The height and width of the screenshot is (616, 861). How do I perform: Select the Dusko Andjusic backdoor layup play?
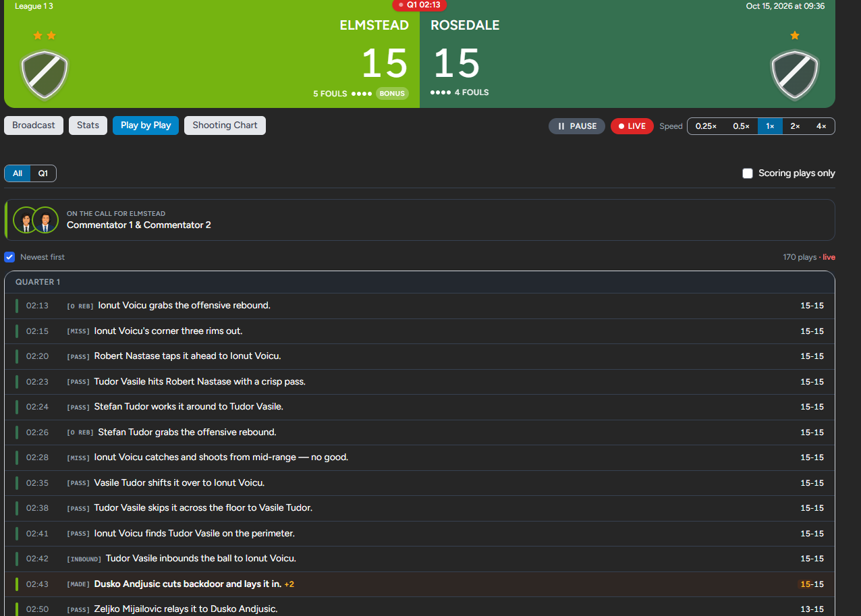coord(420,584)
